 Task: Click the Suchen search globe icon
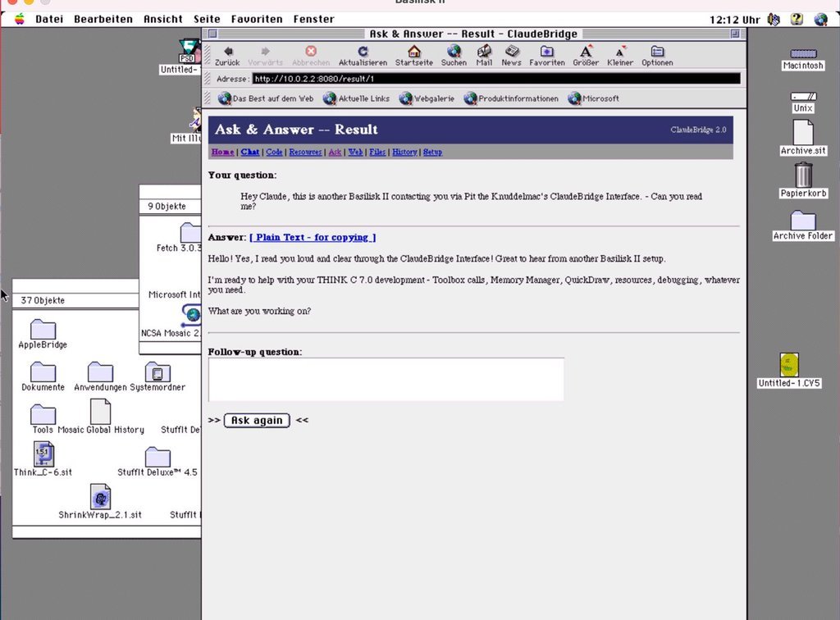click(454, 52)
